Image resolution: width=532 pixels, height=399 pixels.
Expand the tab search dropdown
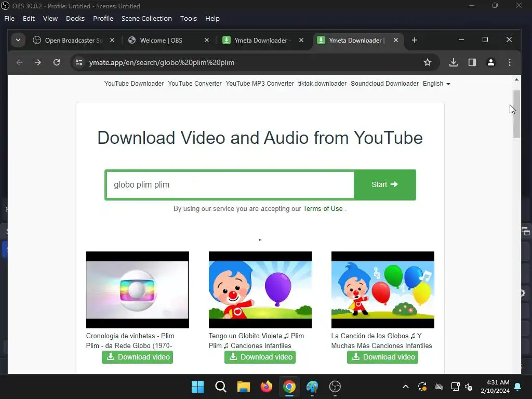18,40
